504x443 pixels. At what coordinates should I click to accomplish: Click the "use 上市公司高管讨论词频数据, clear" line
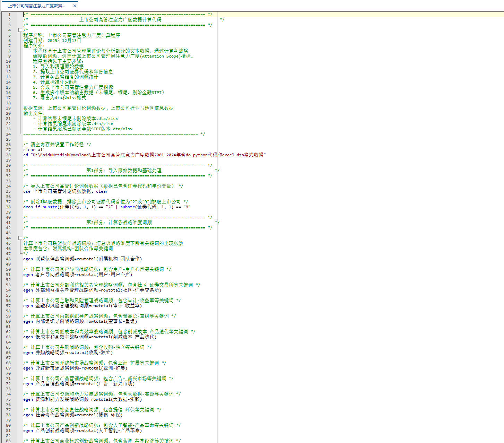[x=66, y=191]
